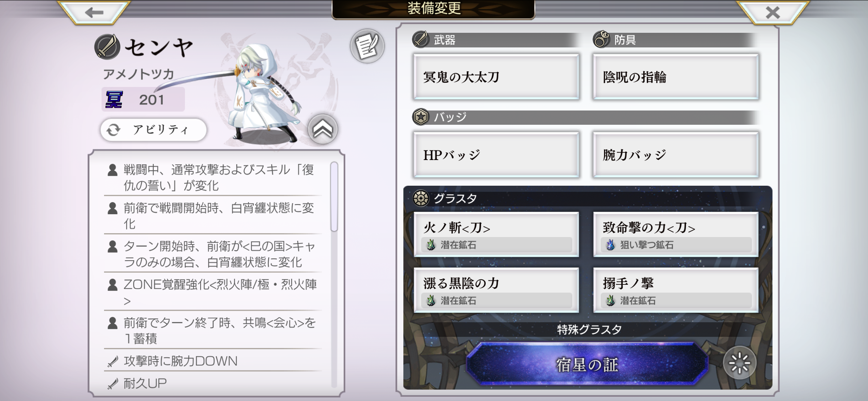Viewport: 868px width, 401px height.
Task: Open the radiant burst icon beside 宿星の証
Action: pos(739,364)
